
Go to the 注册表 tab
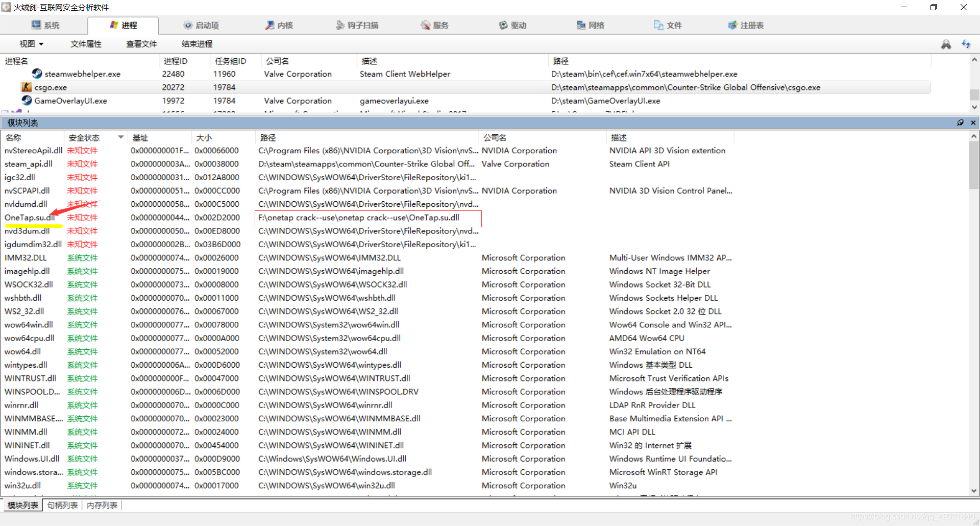pos(746,26)
